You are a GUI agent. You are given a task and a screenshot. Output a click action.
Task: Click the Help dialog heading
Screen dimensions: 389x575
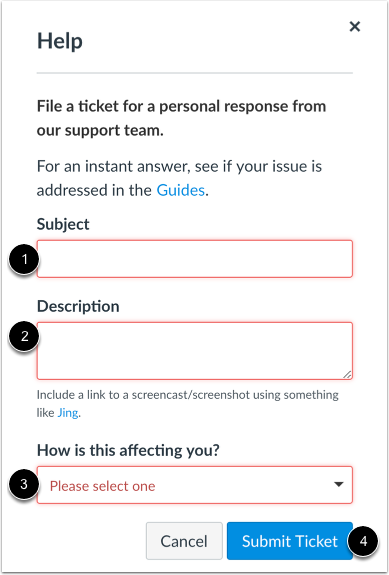click(x=60, y=41)
